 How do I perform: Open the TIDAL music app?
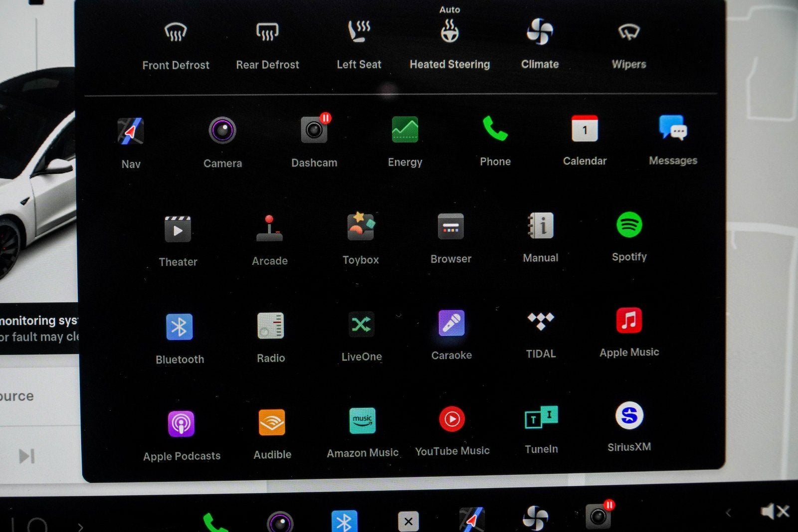click(x=541, y=322)
